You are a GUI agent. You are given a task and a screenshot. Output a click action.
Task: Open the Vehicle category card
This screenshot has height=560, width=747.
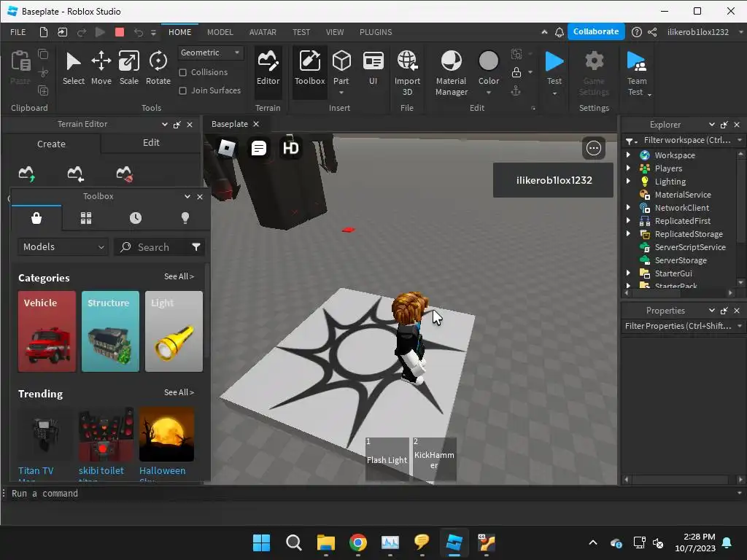(47, 332)
